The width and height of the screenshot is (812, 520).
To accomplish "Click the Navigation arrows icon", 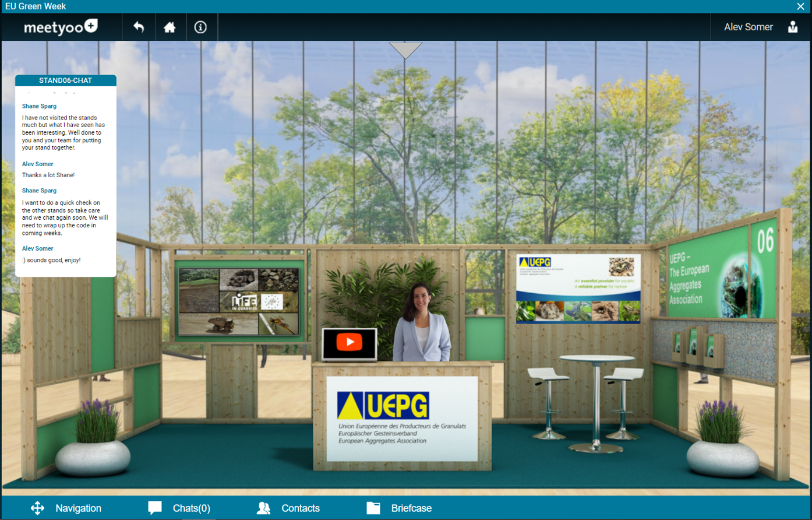I will tap(37, 508).
